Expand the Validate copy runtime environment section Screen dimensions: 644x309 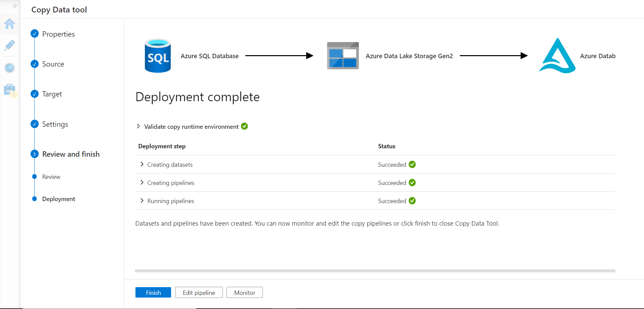coord(138,126)
